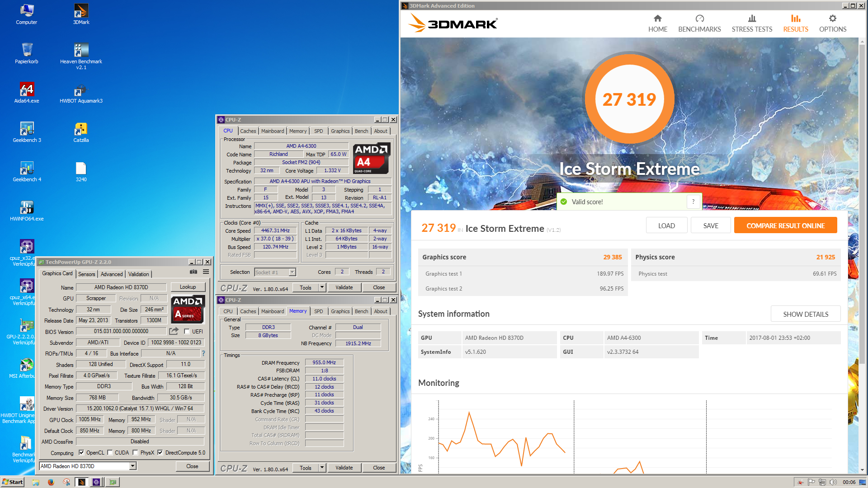The image size is (868, 488).
Task: Click the valid score help question mark
Action: pos(693,202)
